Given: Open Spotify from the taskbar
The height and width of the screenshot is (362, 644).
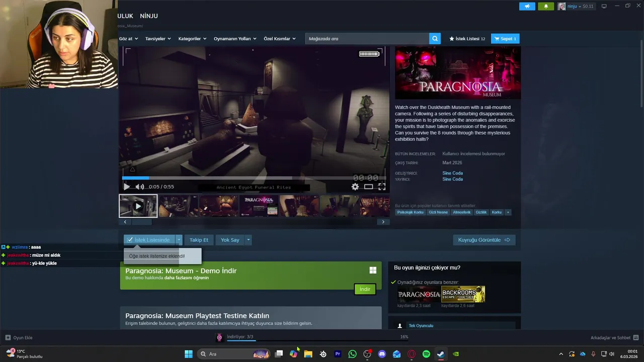Looking at the screenshot, I should coord(426,354).
